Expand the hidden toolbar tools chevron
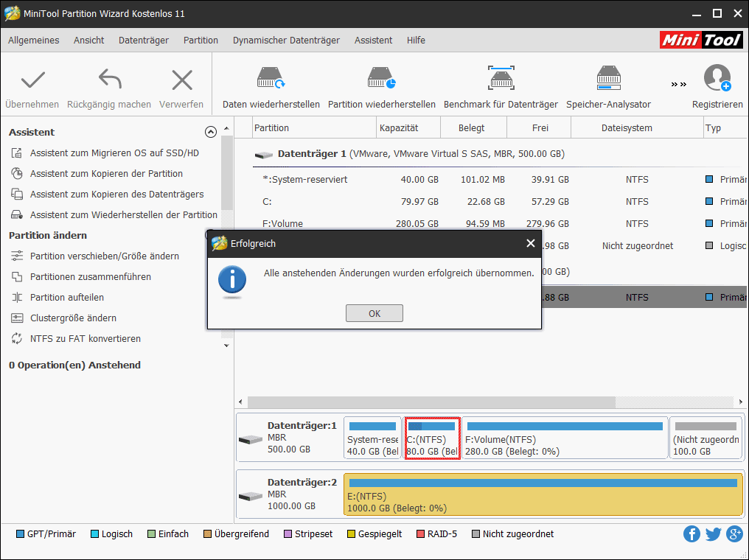 point(677,83)
